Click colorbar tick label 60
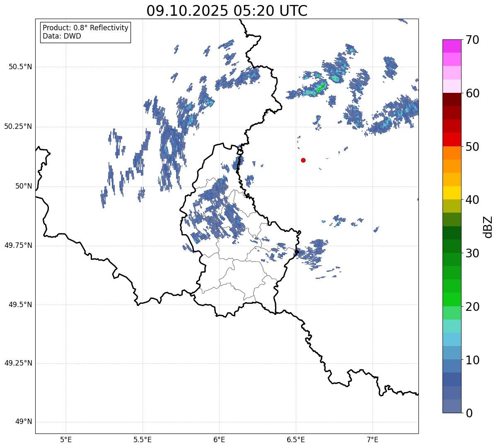This screenshot has height=448, width=498. point(472,94)
